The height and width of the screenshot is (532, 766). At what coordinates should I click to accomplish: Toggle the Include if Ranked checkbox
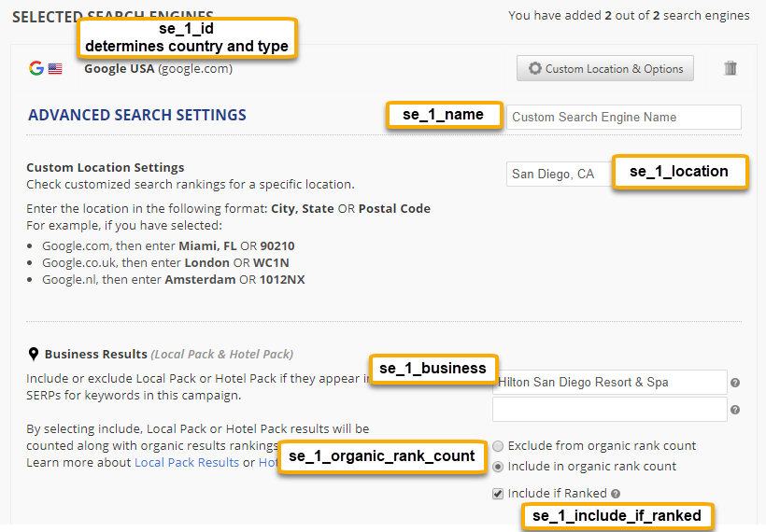[x=498, y=494]
